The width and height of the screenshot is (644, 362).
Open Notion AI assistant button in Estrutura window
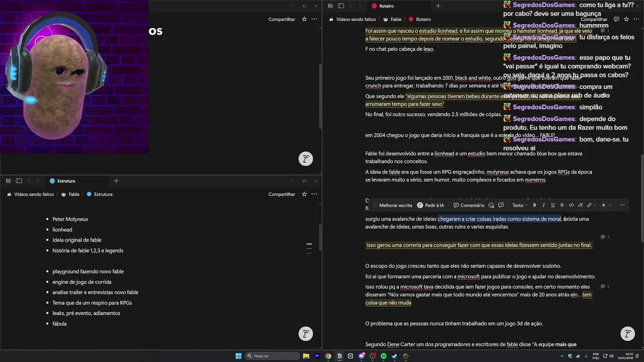(x=305, y=334)
